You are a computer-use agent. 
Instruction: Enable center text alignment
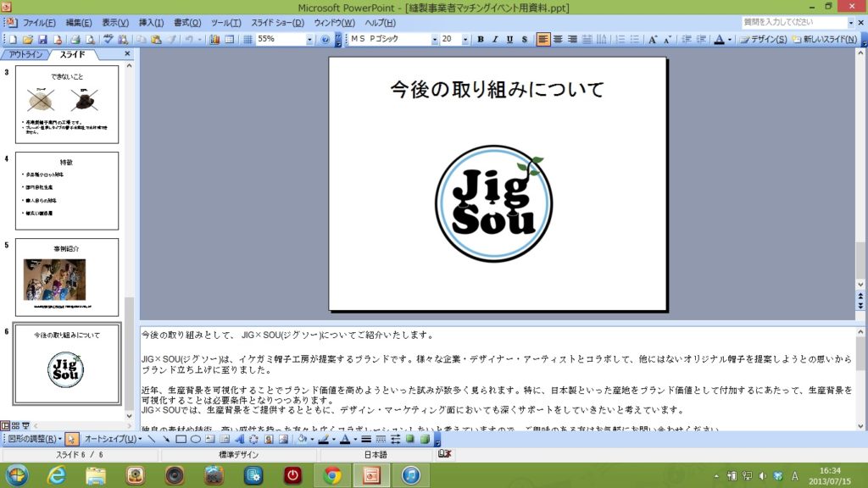(x=558, y=40)
